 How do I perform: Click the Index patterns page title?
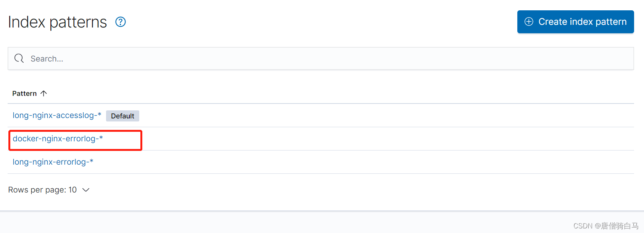(x=57, y=22)
